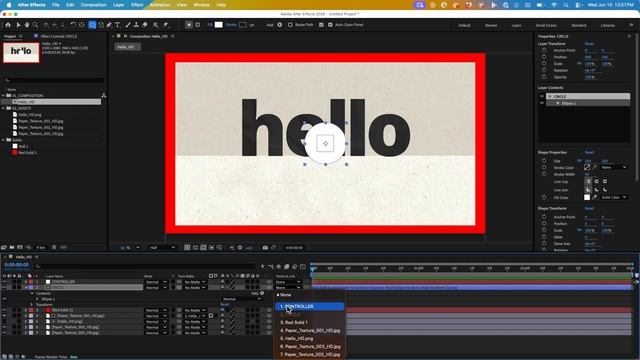Click the Fill Color eyedropper icon
The height and width of the screenshot is (360, 640).
click(x=595, y=197)
